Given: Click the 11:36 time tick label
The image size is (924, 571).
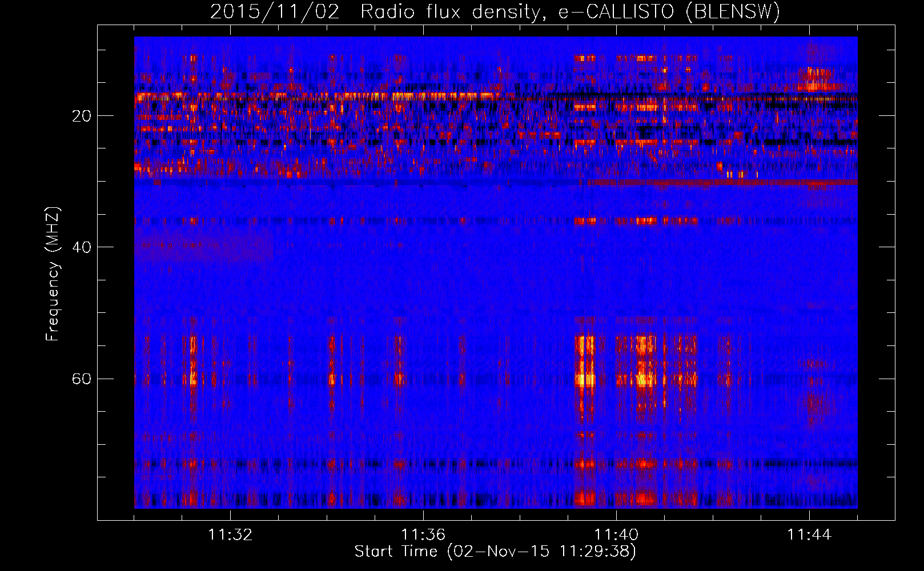Looking at the screenshot, I should [423, 535].
